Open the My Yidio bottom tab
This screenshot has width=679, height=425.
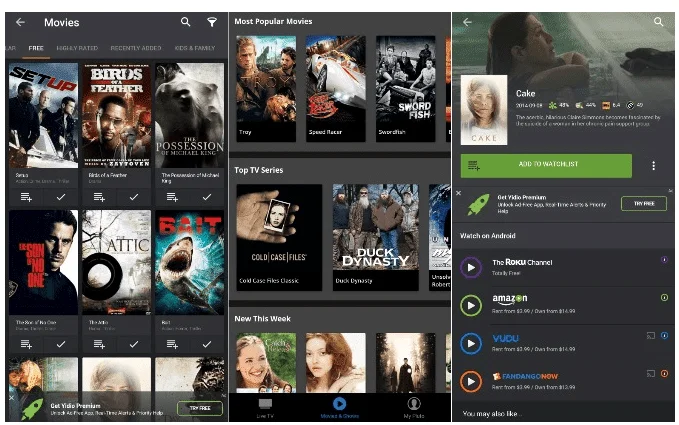tap(413, 407)
